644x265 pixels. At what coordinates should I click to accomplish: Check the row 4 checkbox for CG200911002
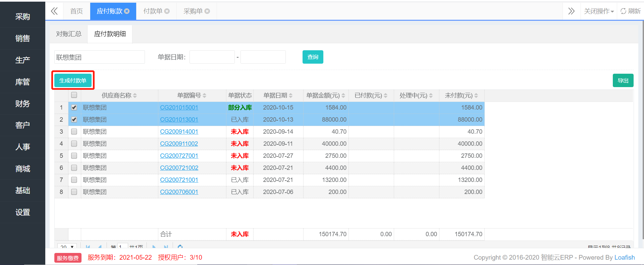[x=74, y=144]
